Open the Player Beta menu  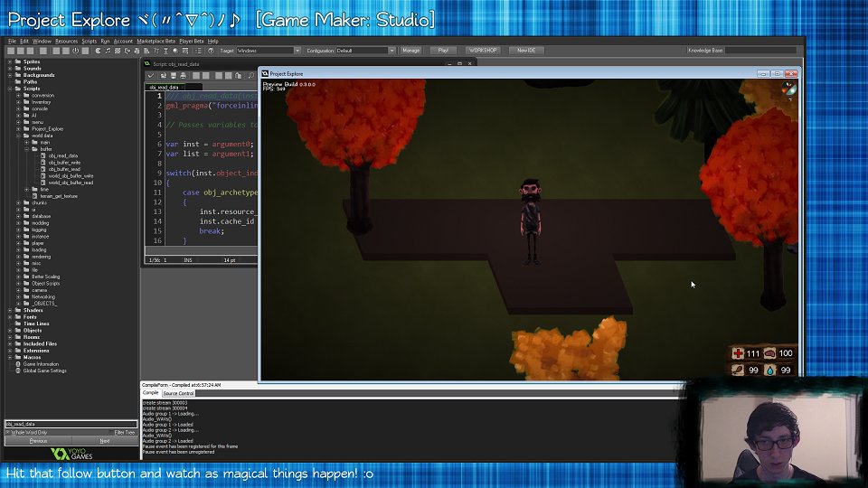(x=192, y=41)
